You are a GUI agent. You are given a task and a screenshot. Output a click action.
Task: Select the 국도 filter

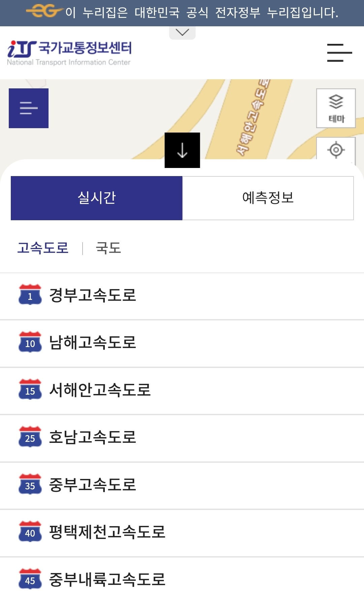coord(108,248)
